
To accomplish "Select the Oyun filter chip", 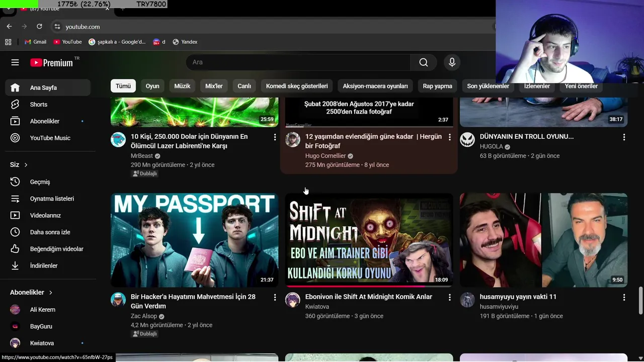I will click(x=152, y=86).
